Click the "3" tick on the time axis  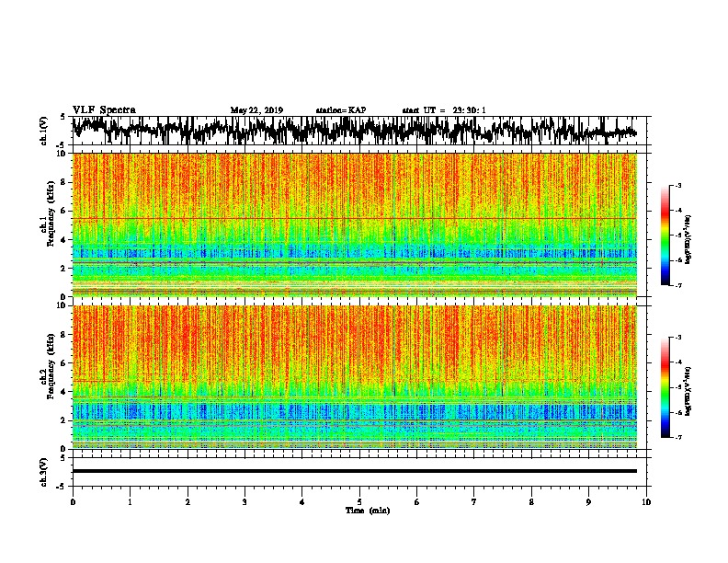click(x=245, y=502)
